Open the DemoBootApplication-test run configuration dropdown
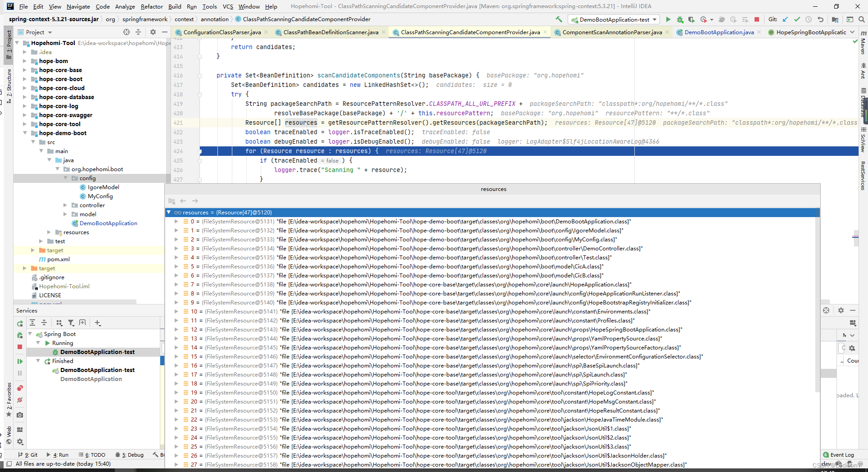868x472 pixels. 614,19
